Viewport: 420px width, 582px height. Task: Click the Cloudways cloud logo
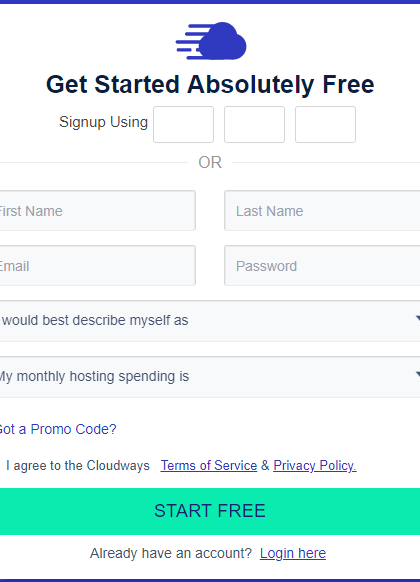pyautogui.click(x=211, y=41)
